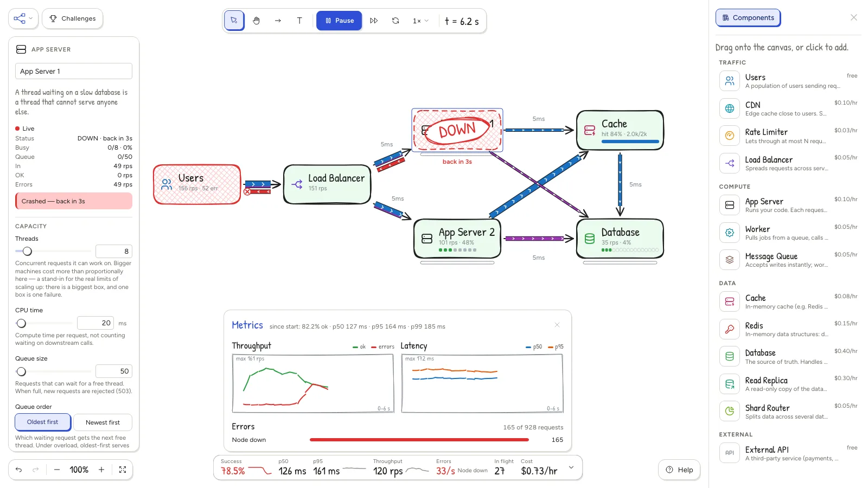Open the diagram menu dropdown at top-left
The width and height of the screenshot is (868, 488).
coord(23,18)
